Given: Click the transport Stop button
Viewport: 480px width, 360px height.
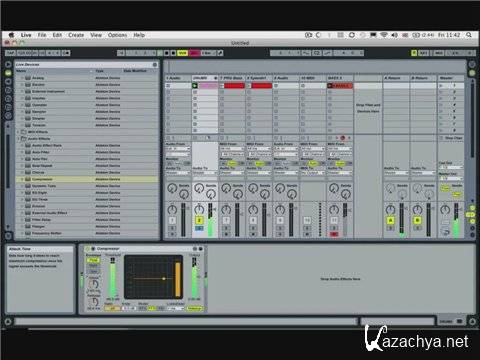Looking at the screenshot, I should point(167,53).
